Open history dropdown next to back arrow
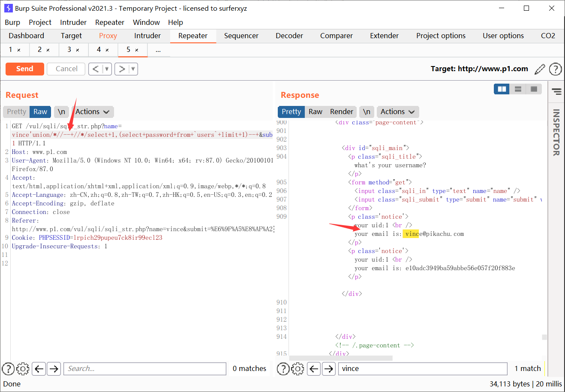565x392 pixels. (x=107, y=69)
